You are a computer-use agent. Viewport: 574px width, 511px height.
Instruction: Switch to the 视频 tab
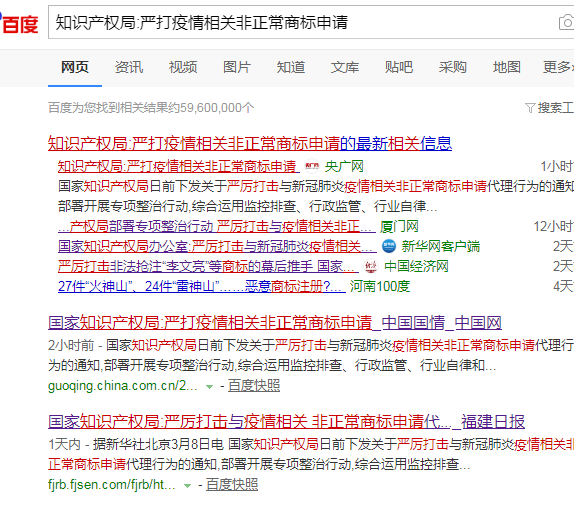coord(183,67)
